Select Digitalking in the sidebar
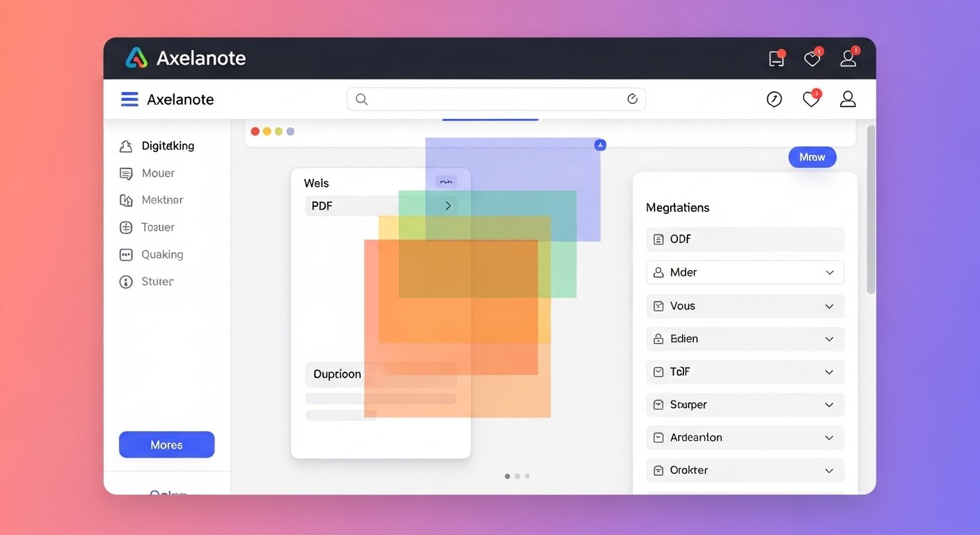This screenshot has height=535, width=980. (x=167, y=146)
